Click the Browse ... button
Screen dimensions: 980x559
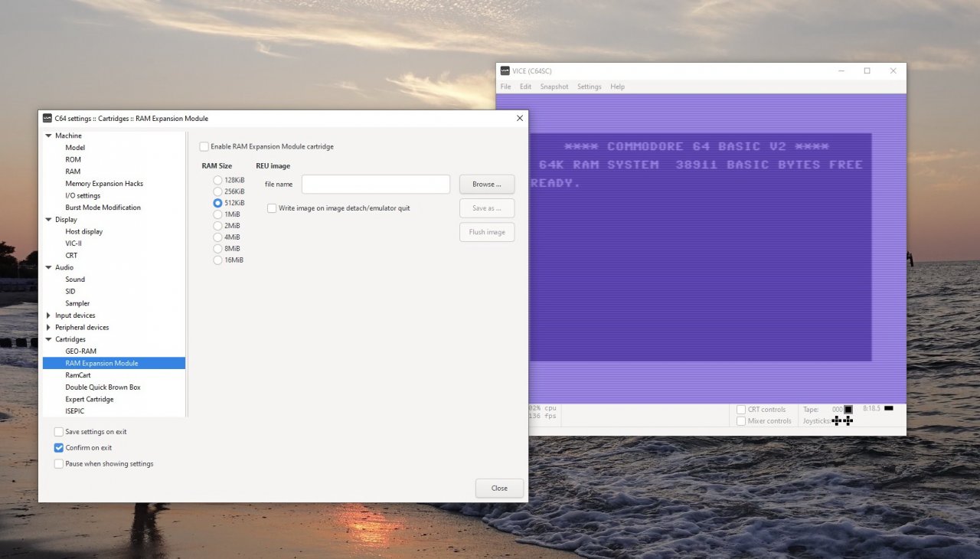pos(487,185)
